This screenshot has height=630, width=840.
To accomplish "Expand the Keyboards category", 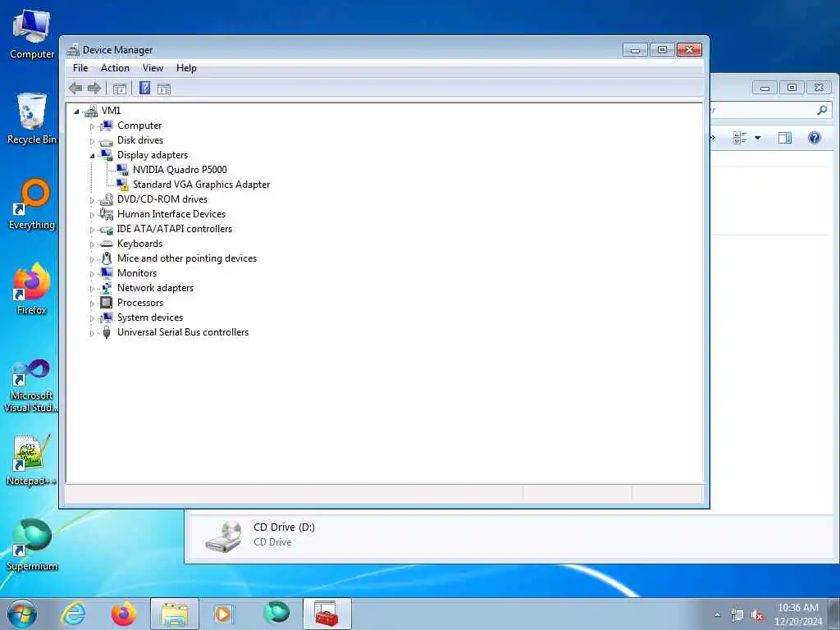I will click(x=92, y=244).
